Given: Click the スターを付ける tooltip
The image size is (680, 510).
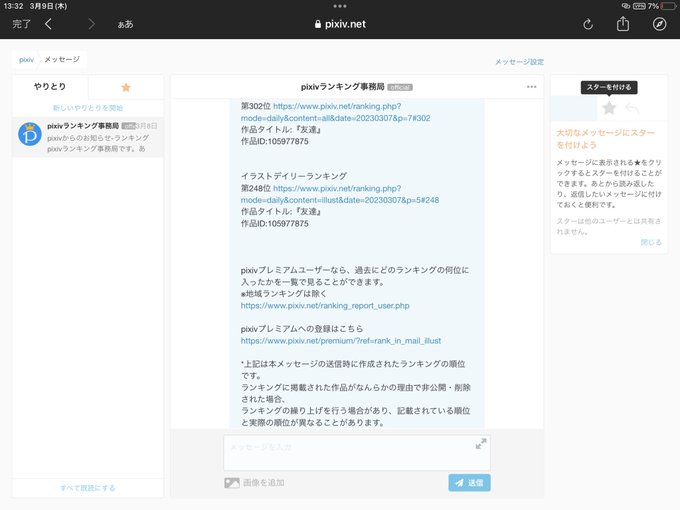Looking at the screenshot, I should tap(609, 87).
